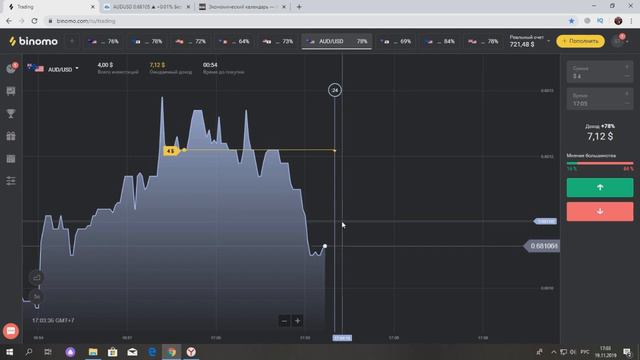The image size is (640, 360).
Task: Open the chart type selector icon
Action: (x=37, y=278)
